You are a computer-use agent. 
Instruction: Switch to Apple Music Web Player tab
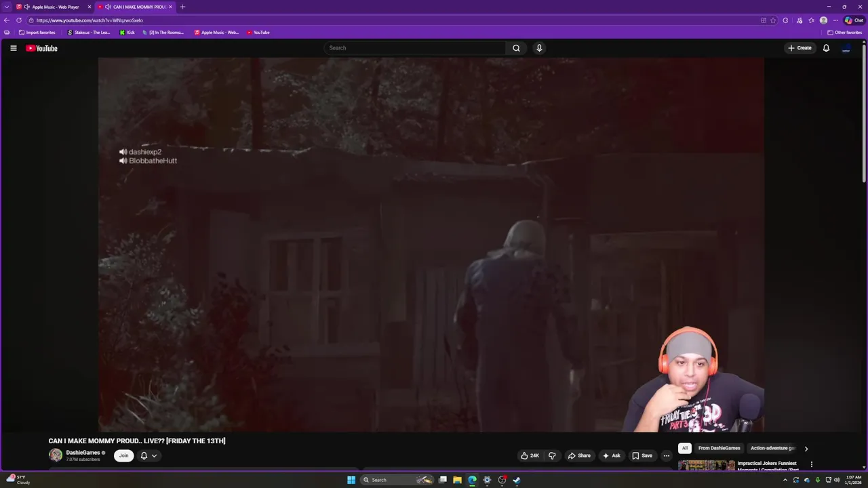pyautogui.click(x=52, y=7)
